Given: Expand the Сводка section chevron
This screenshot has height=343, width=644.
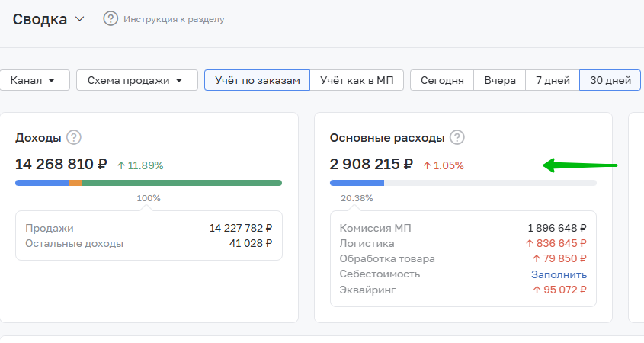Looking at the screenshot, I should pyautogui.click(x=80, y=19).
